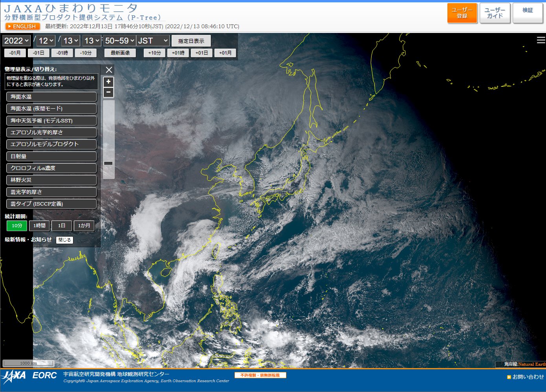Click the JAXA logo in footer

click(14, 377)
